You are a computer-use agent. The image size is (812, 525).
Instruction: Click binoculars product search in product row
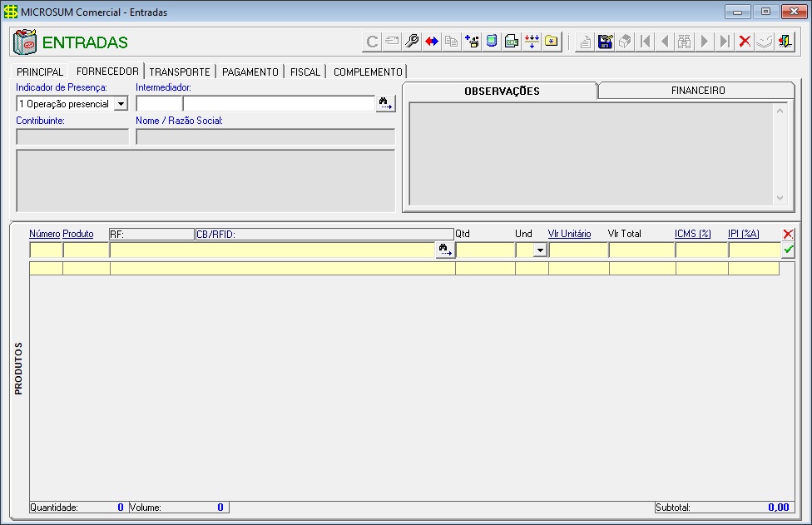(x=445, y=250)
